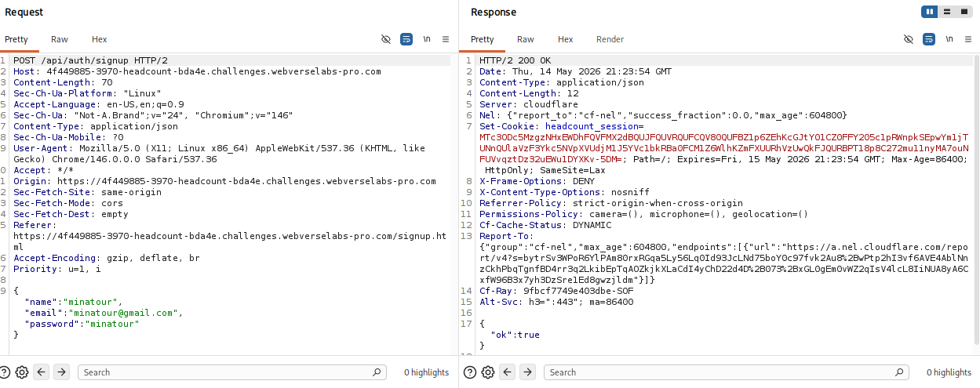Switch to tabbed layout view

click(964, 12)
